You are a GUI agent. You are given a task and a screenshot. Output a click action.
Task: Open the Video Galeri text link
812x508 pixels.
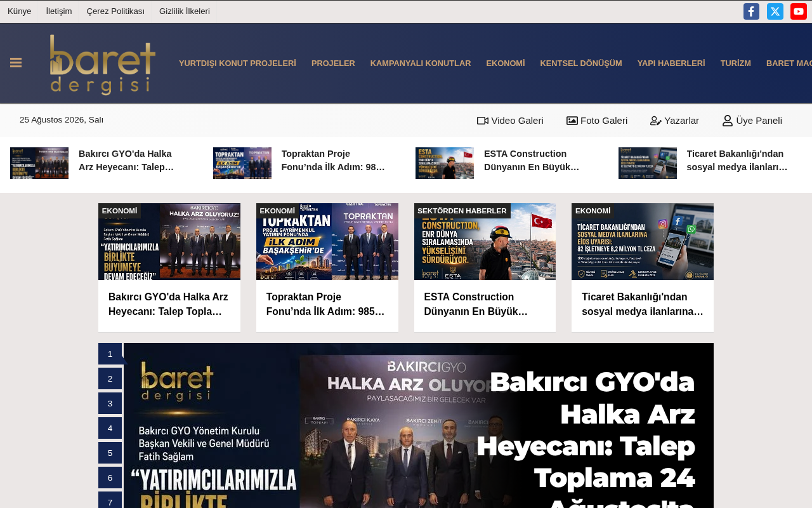coord(517,121)
